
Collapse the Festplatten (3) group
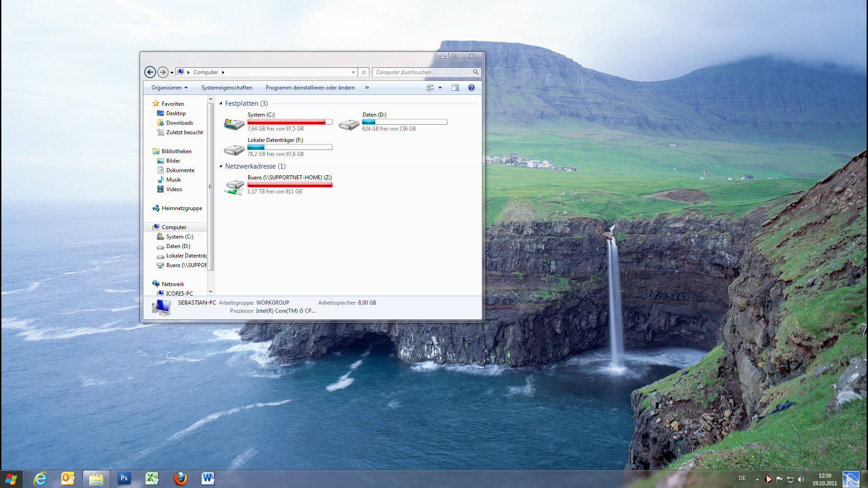(221, 103)
